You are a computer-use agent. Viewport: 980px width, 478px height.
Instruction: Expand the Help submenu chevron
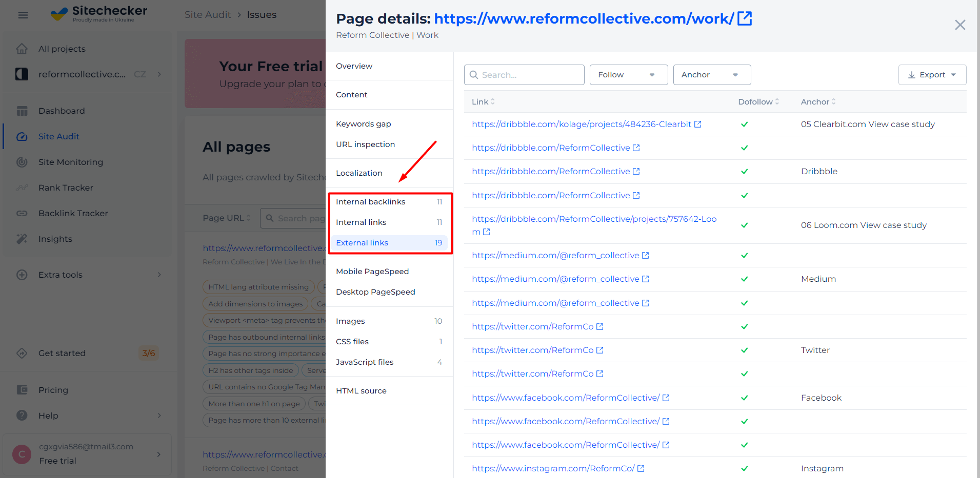coord(159,415)
